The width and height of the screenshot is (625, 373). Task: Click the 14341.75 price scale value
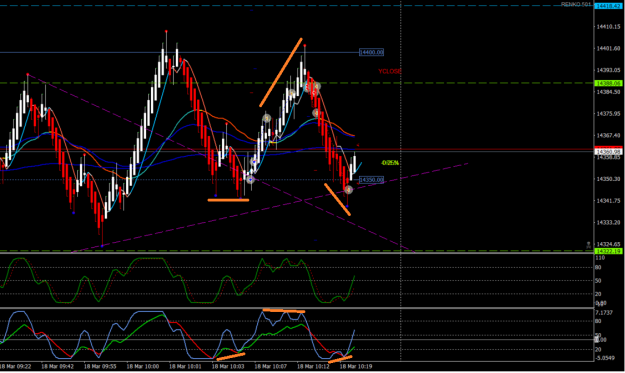pyautogui.click(x=608, y=200)
